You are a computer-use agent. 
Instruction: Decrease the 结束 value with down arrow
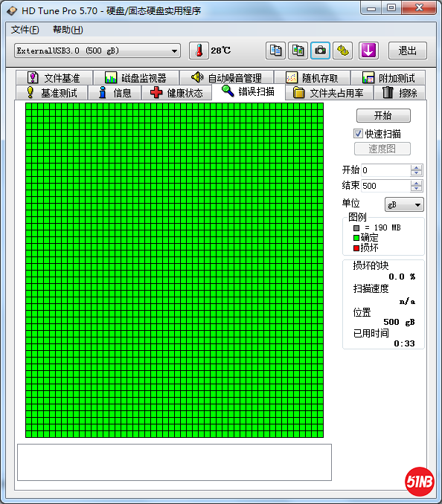point(416,189)
